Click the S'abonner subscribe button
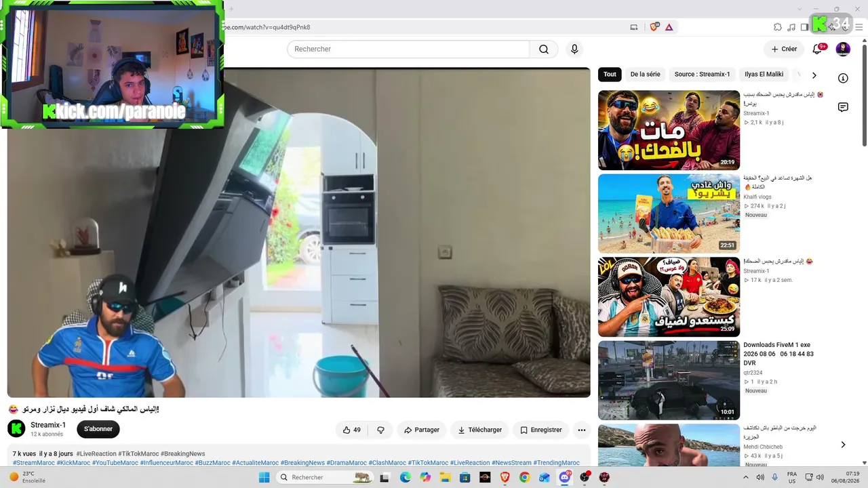 (98, 429)
